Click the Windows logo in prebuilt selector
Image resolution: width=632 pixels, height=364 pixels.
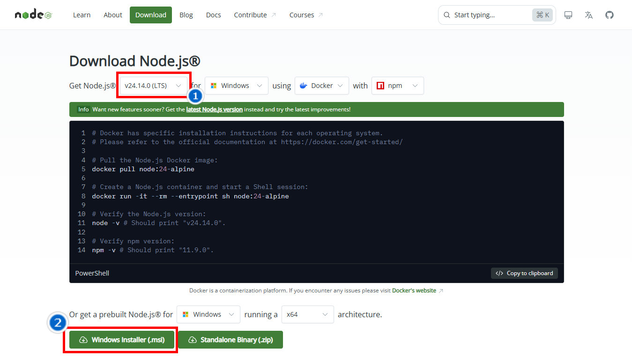[x=186, y=314]
